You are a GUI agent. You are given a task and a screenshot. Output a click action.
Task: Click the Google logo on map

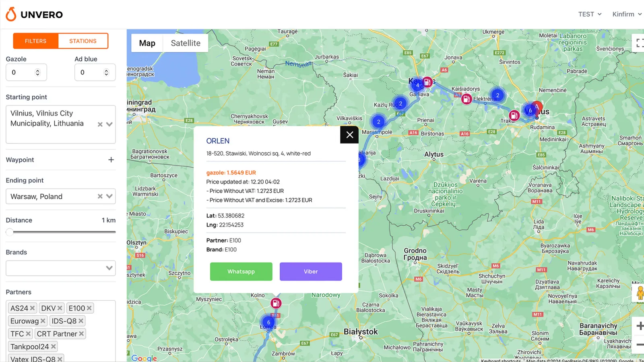point(144,358)
